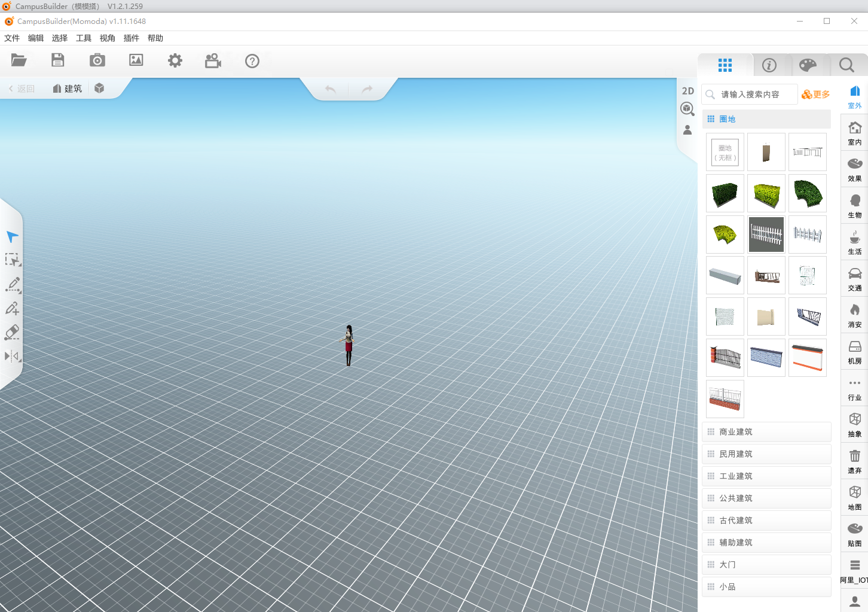
Task: Toggle the 2D view mode
Action: 687,90
